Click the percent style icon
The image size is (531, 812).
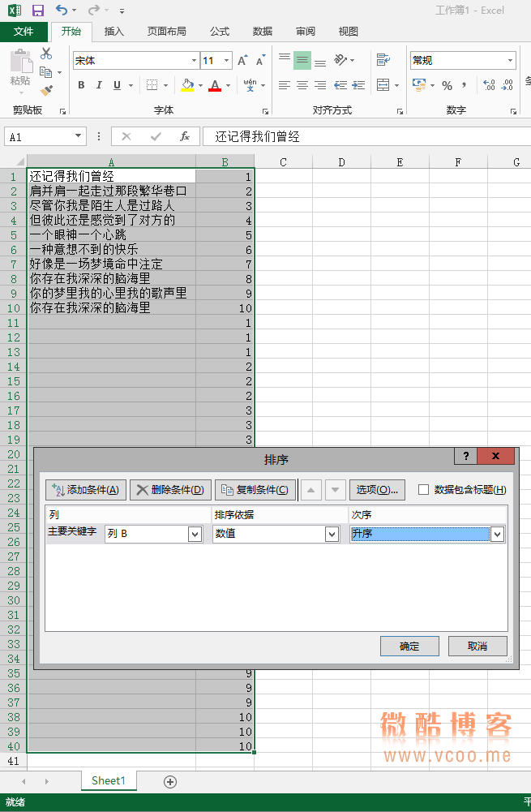[447, 85]
